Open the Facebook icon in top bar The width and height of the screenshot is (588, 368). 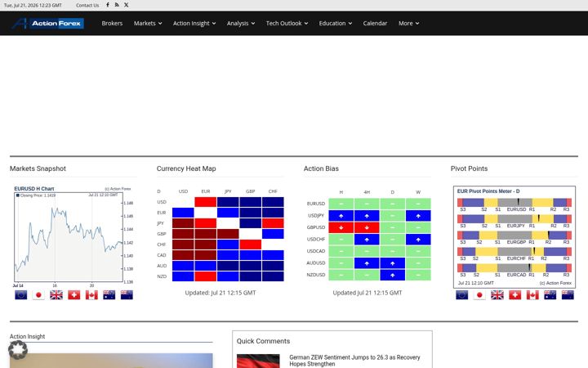(108, 5)
